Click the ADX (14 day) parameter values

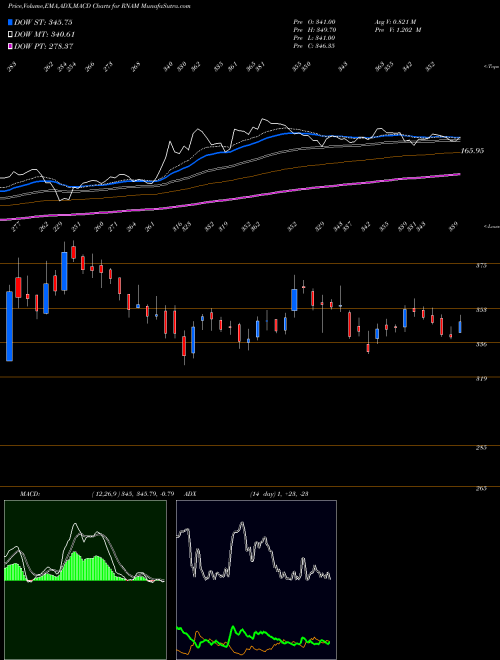click(279, 494)
